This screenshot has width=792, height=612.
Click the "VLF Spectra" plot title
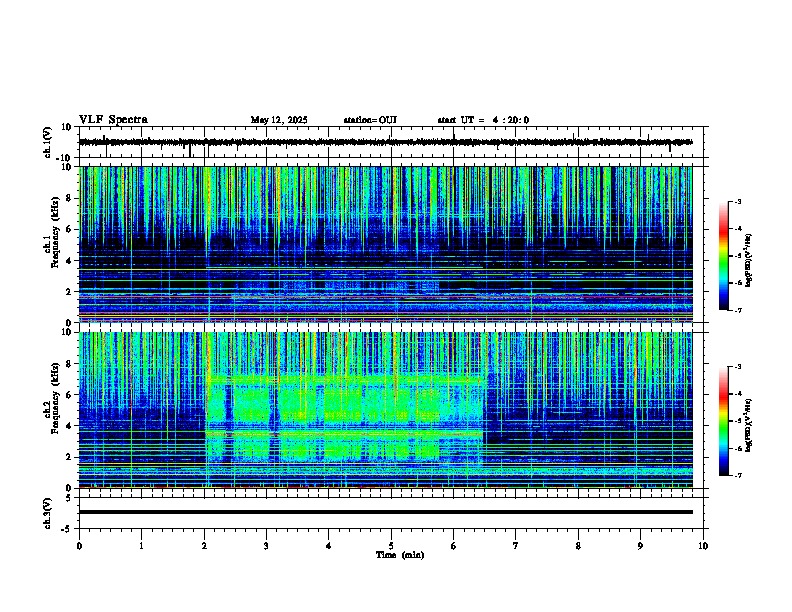[113, 120]
